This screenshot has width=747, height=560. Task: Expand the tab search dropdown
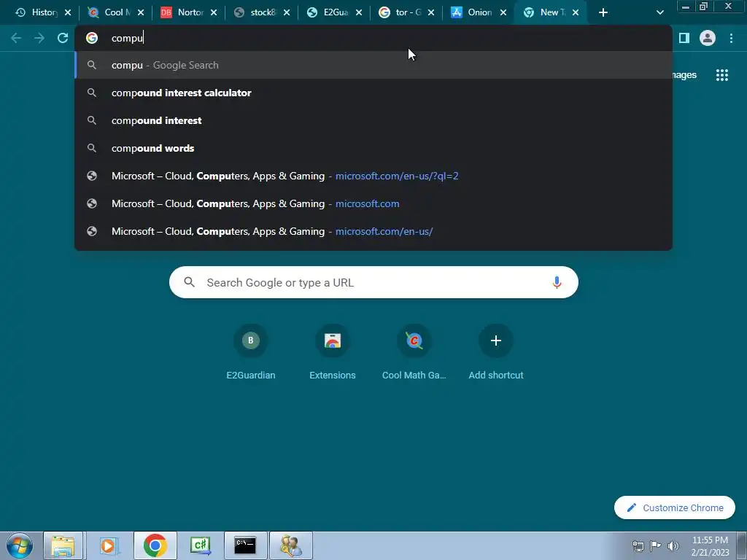pos(659,13)
